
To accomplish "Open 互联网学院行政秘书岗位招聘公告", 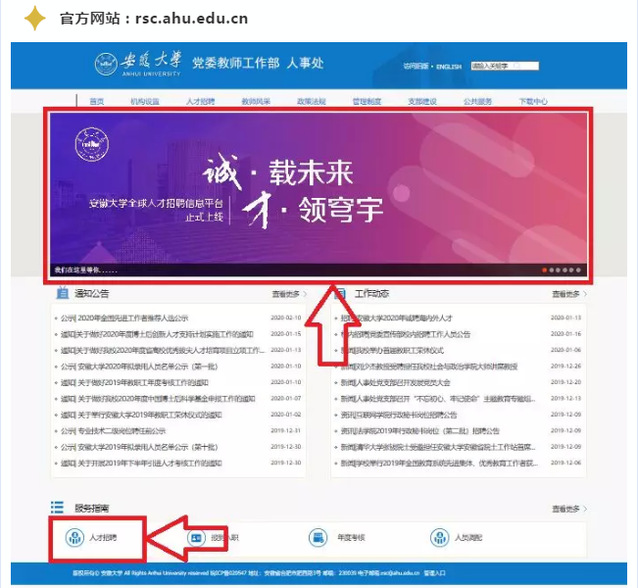I will (x=398, y=415).
